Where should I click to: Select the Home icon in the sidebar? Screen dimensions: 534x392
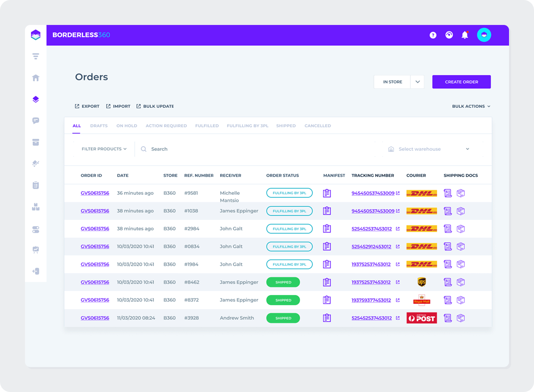coord(35,78)
